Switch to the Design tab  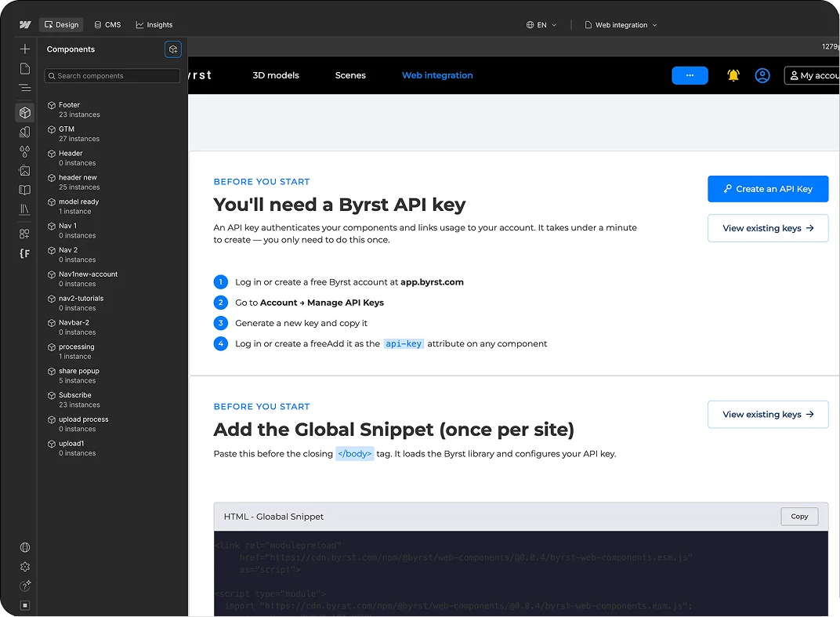coord(62,24)
